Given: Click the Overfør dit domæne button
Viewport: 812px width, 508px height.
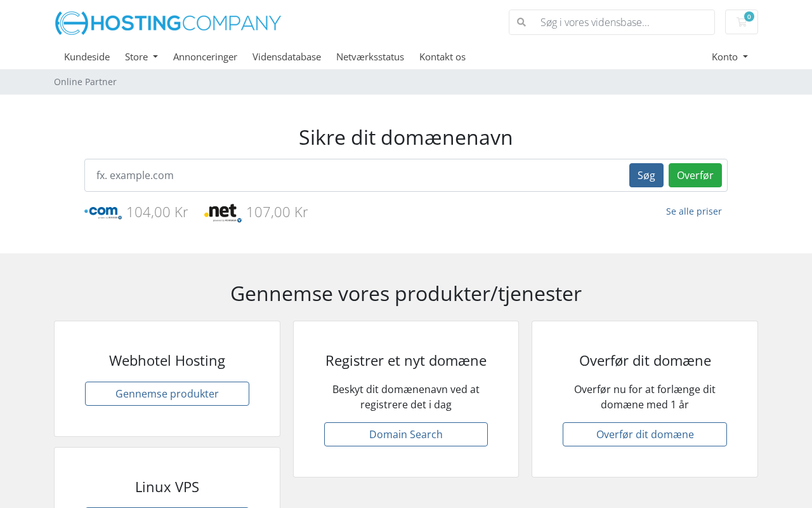Looking at the screenshot, I should click(x=645, y=434).
